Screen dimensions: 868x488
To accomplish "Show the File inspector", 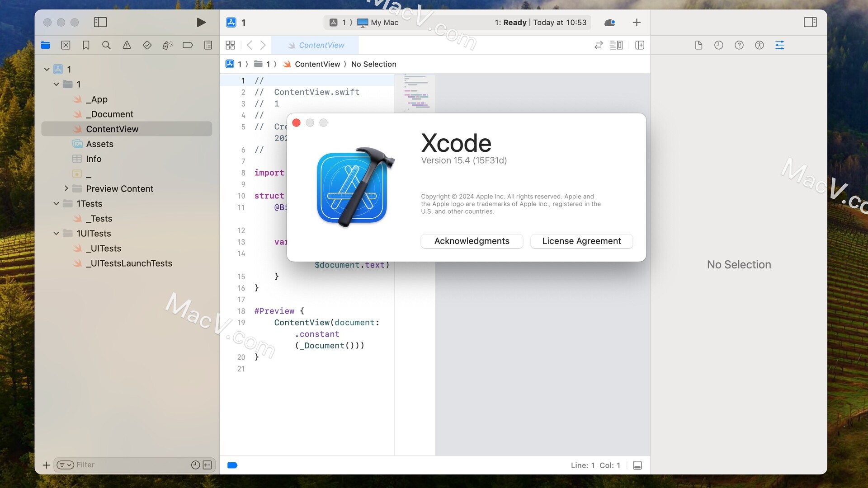I will coord(698,45).
